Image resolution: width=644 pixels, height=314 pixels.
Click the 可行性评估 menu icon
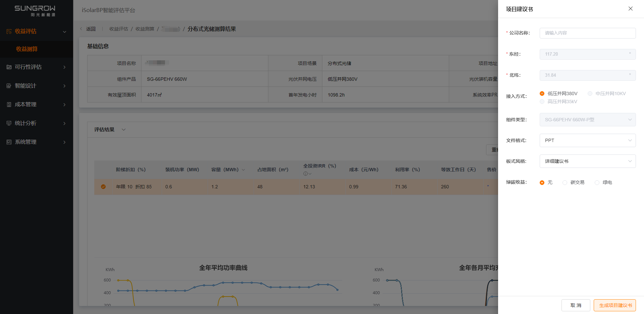pos(9,67)
